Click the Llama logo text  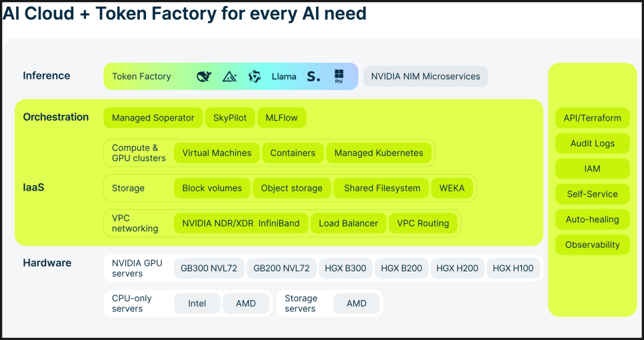[x=284, y=77]
